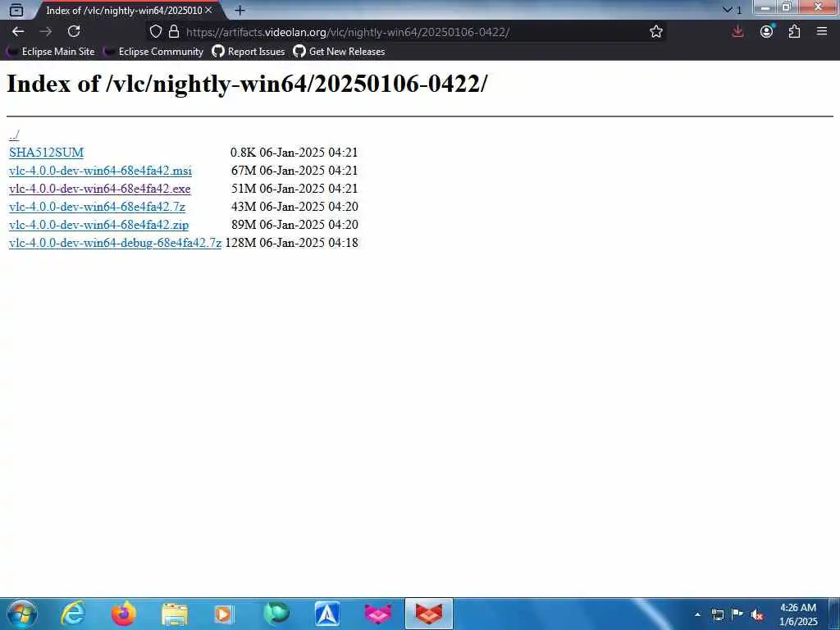Screen dimensions: 840x630
Task: Download vlc-4.0.0-dev-win64-debug-68e4fa42.7z
Action: (x=115, y=243)
